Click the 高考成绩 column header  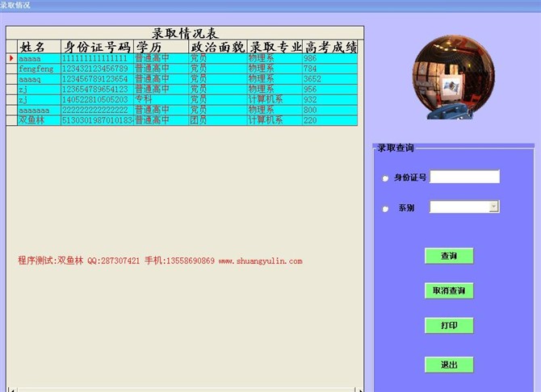tap(329, 47)
